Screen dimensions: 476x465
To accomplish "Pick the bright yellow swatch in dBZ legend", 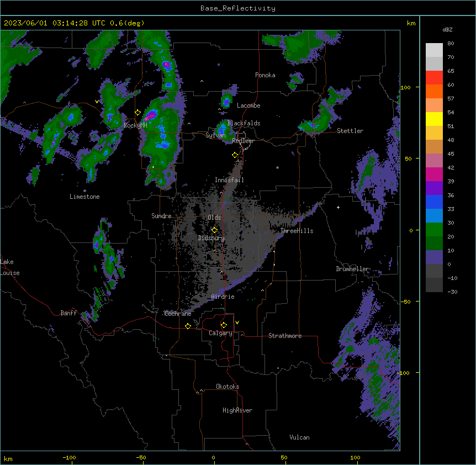I will pos(434,119).
